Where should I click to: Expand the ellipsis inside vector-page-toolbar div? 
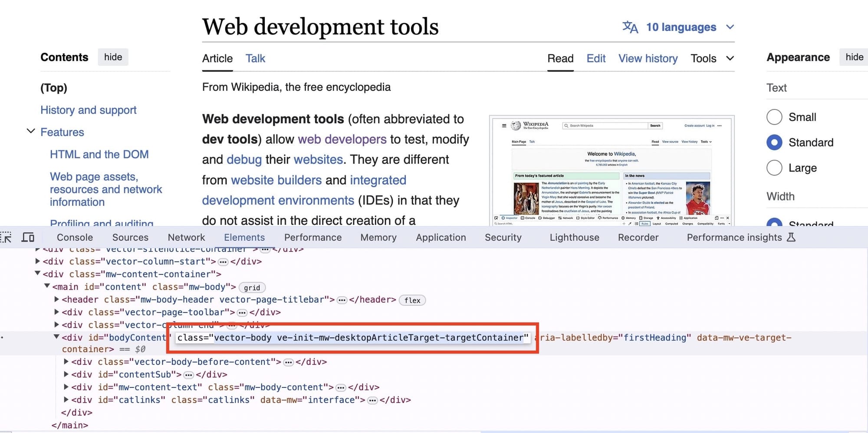tap(241, 312)
